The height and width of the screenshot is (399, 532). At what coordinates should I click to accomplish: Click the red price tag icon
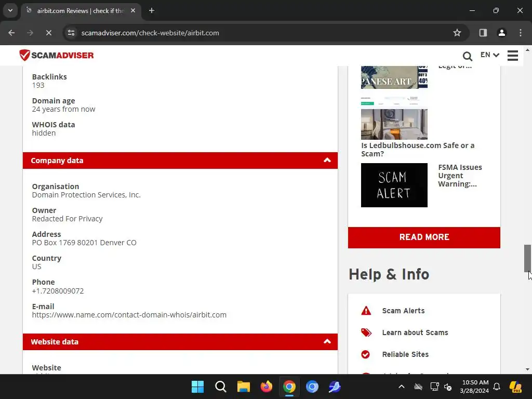point(366,332)
